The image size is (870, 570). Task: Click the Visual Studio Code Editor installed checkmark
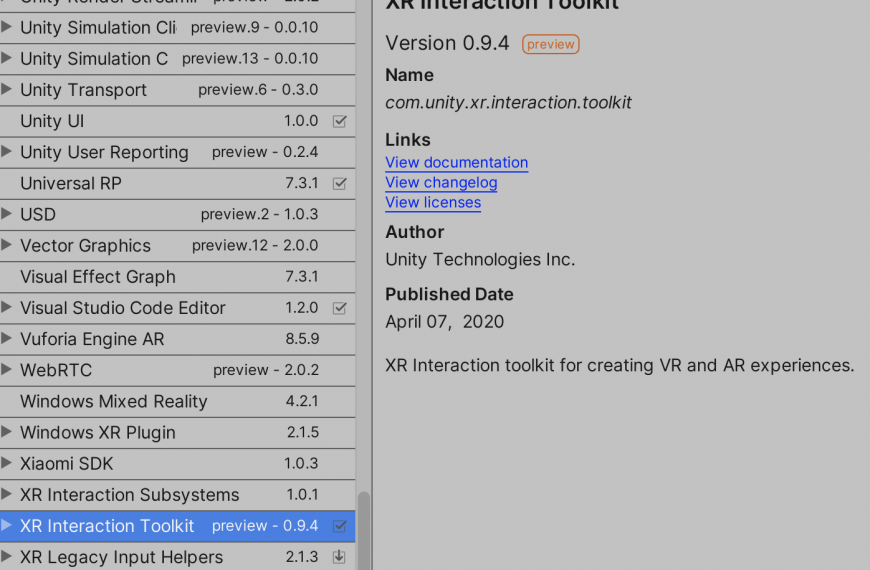340,308
